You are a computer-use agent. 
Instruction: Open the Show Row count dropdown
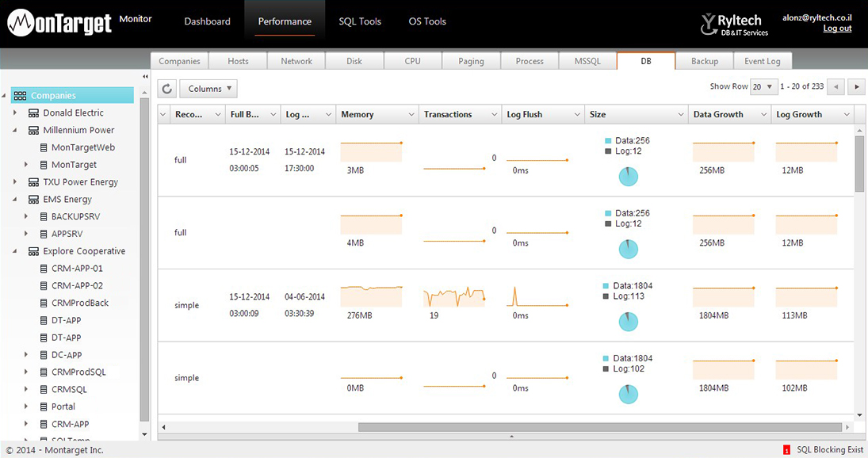pos(764,87)
